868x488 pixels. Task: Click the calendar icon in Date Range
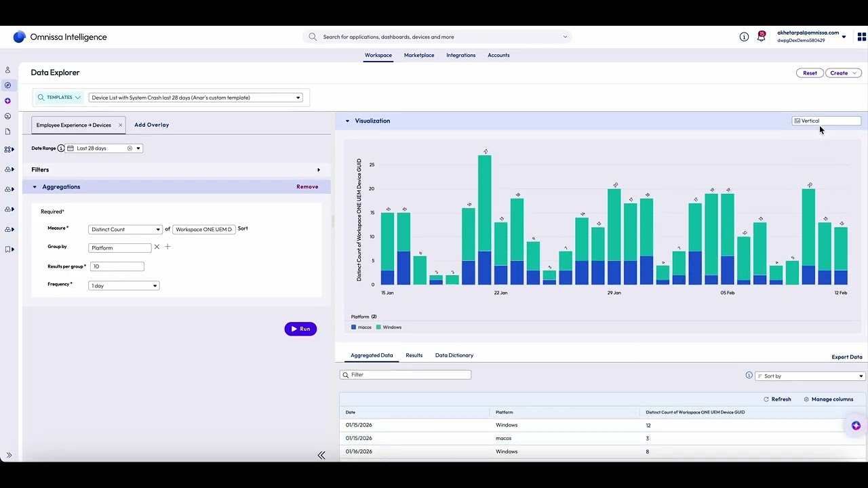point(70,148)
